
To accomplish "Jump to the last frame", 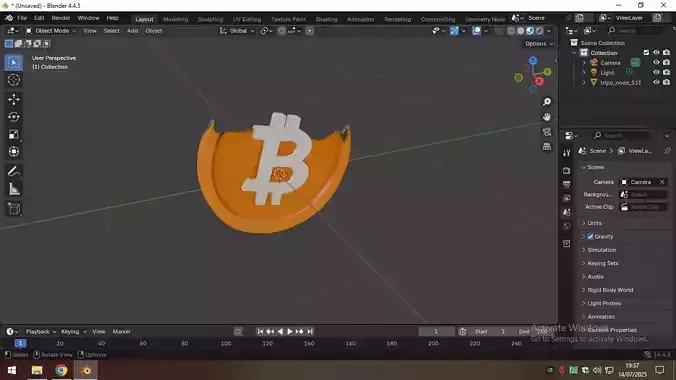I will coord(310,332).
